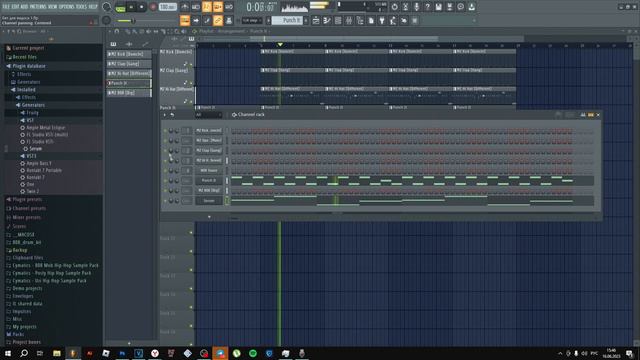
Task: Click the Record button
Action: pyautogui.click(x=153, y=7)
